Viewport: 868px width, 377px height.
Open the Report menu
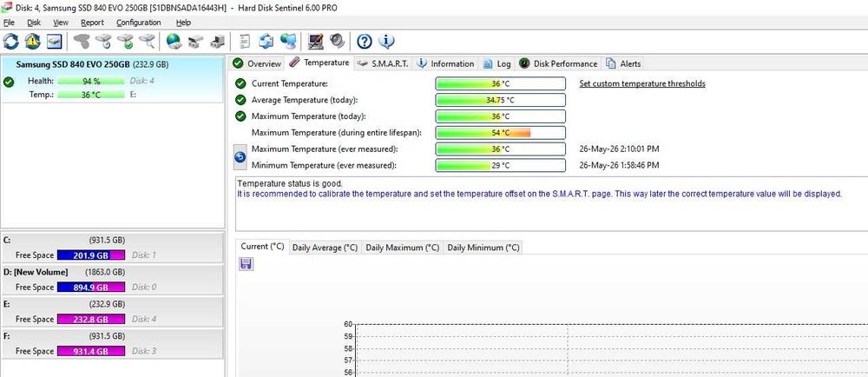pyautogui.click(x=92, y=23)
